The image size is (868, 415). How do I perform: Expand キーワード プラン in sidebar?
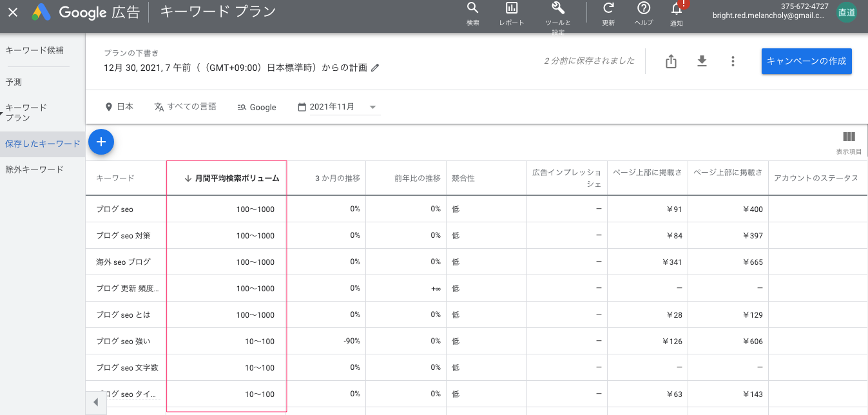(26, 113)
